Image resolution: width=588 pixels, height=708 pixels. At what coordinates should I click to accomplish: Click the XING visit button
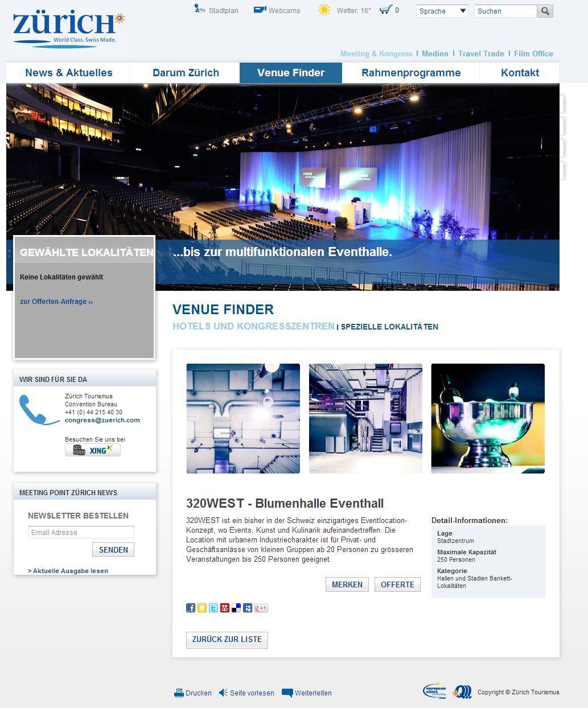(93, 450)
